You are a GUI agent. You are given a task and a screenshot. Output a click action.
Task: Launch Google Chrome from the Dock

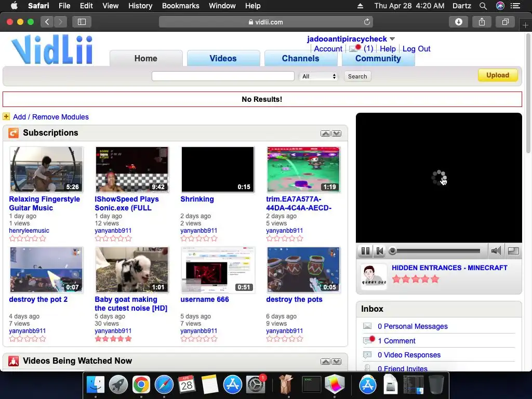(x=141, y=385)
